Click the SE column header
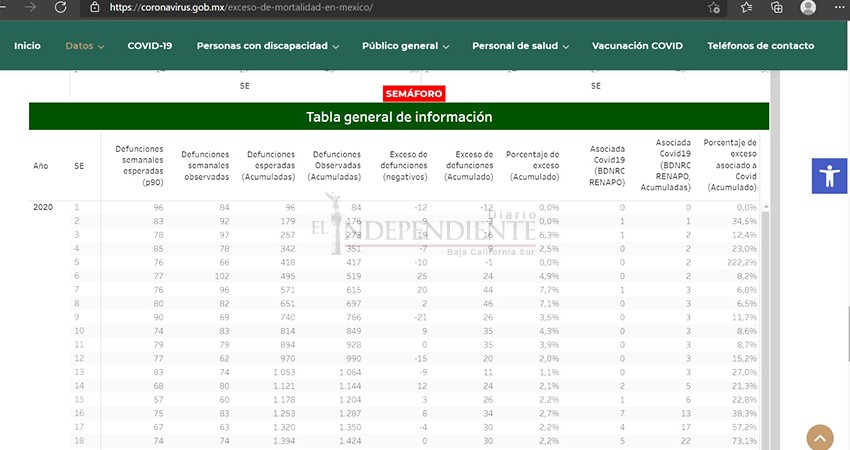The image size is (850, 450). click(x=79, y=166)
